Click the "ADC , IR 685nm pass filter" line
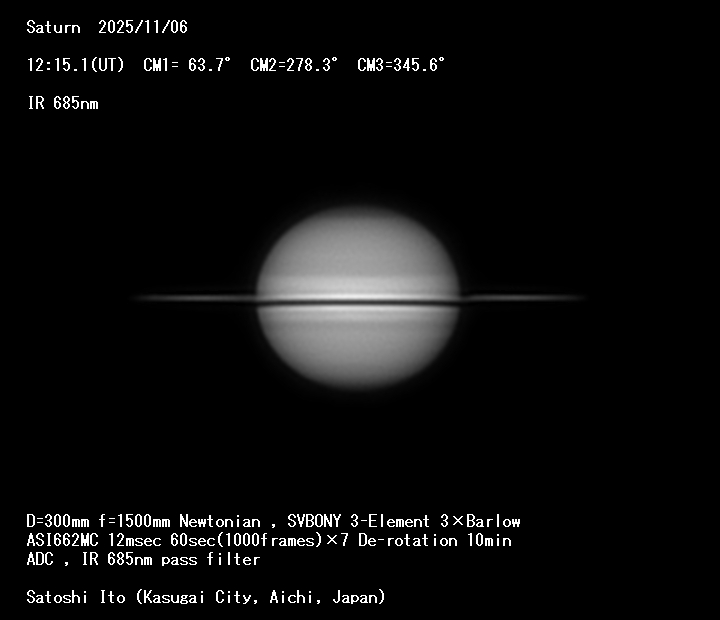This screenshot has width=720, height=620. (x=143, y=559)
